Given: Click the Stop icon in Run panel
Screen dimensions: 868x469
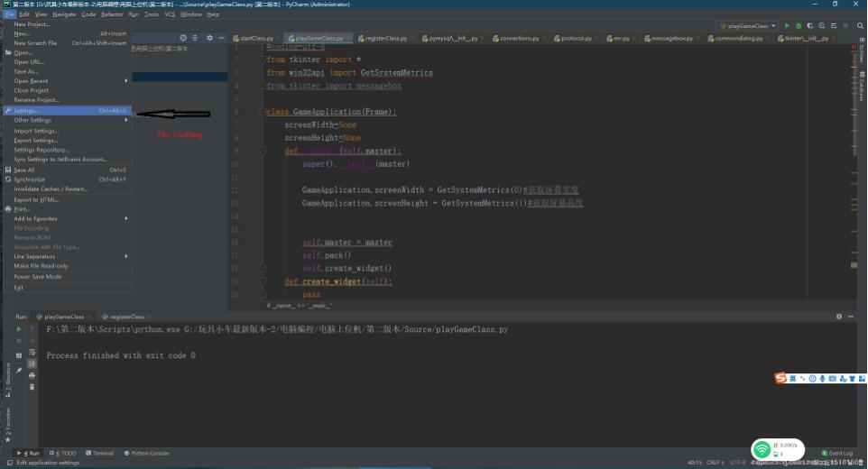Looking at the screenshot, I should click(x=19, y=341).
